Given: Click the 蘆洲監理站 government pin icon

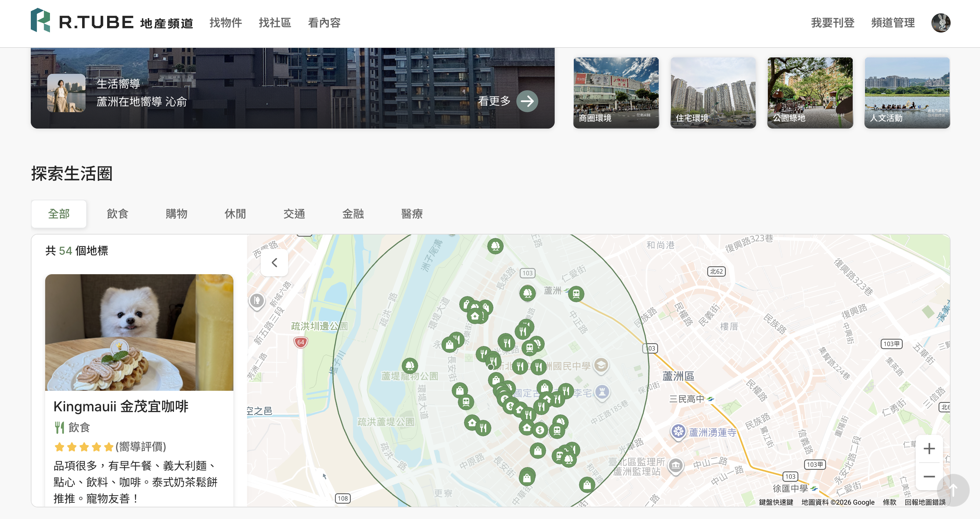Looking at the screenshot, I should tap(676, 465).
